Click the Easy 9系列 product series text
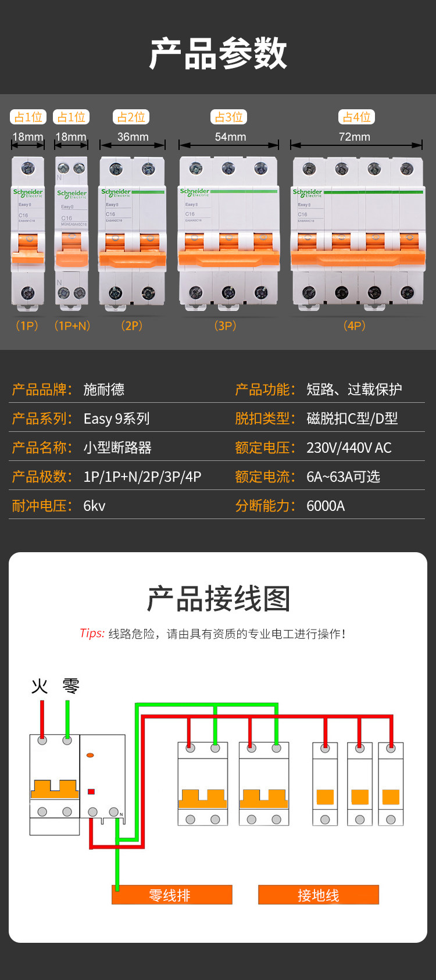 117,419
